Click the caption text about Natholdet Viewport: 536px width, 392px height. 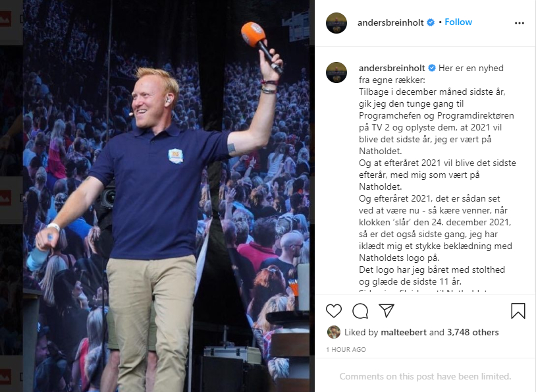(437, 175)
